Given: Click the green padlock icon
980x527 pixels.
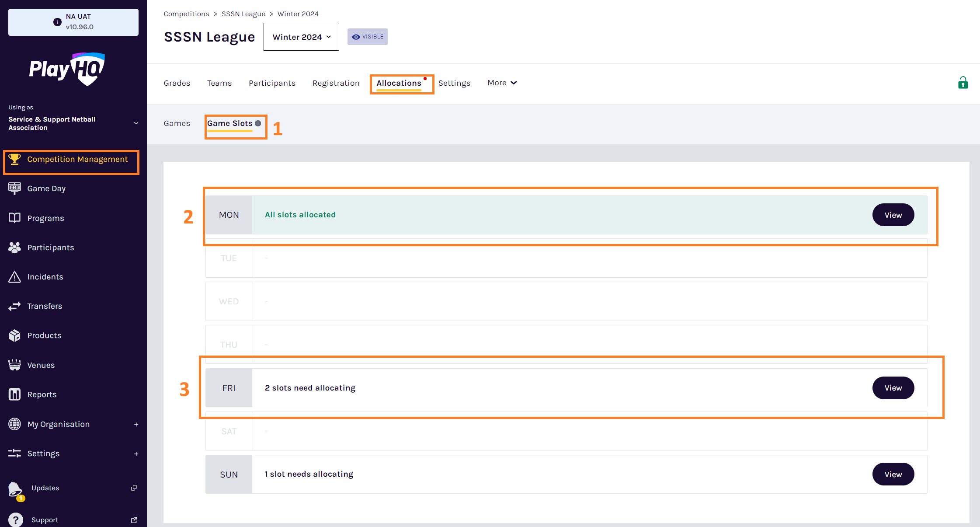Looking at the screenshot, I should click(x=963, y=83).
